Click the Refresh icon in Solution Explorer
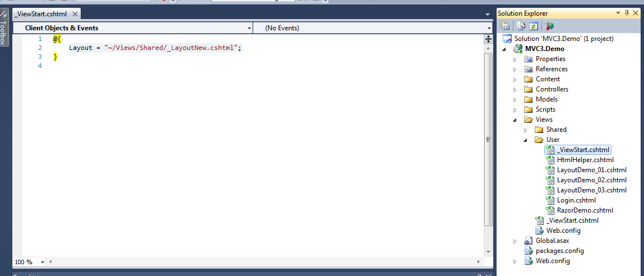Image resolution: width=644 pixels, height=276 pixels. click(533, 26)
